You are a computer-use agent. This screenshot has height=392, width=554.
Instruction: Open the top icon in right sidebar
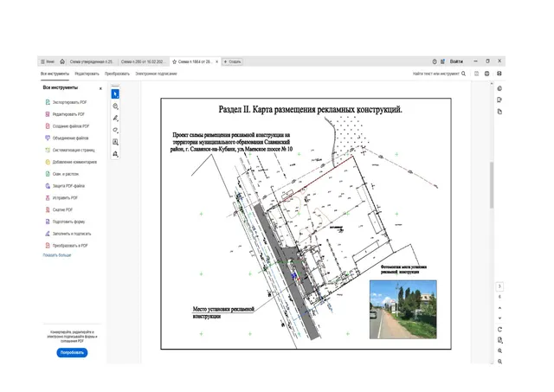[499, 88]
